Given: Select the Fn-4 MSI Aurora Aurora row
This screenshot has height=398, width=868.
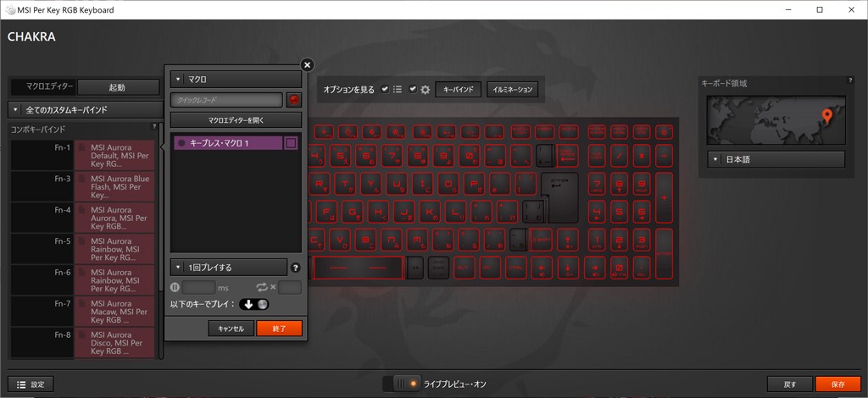Looking at the screenshot, I should (x=81, y=218).
